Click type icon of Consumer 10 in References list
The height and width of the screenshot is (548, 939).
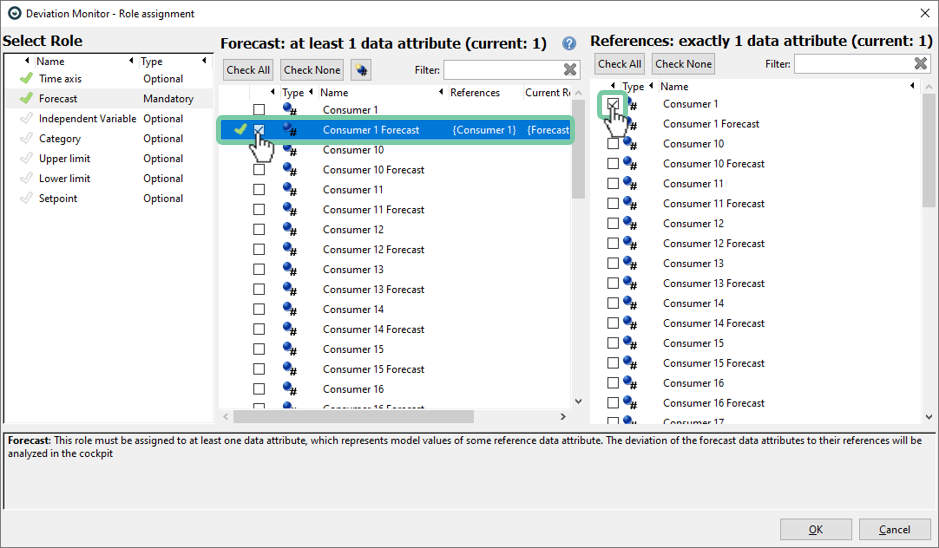tap(630, 144)
